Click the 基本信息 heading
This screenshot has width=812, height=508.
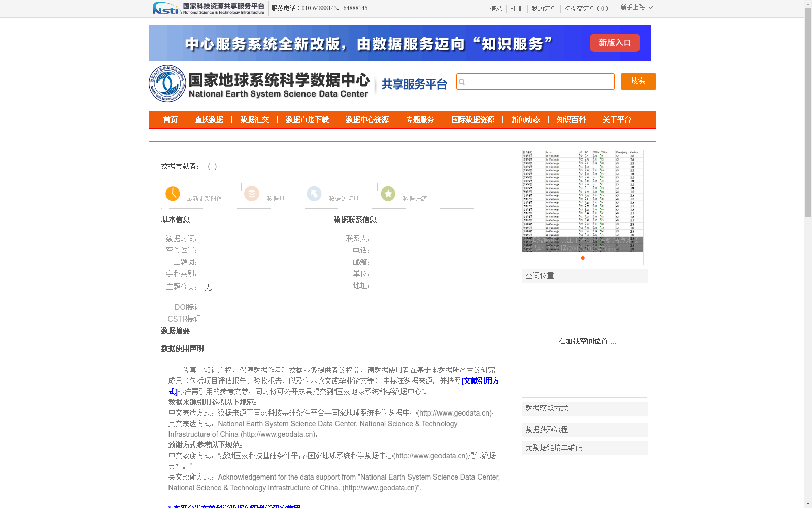point(176,220)
